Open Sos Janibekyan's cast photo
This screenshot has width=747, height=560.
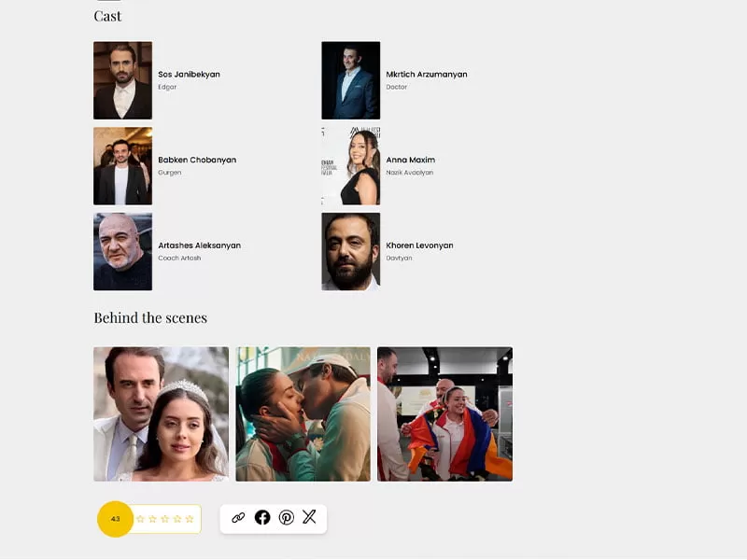(x=123, y=80)
